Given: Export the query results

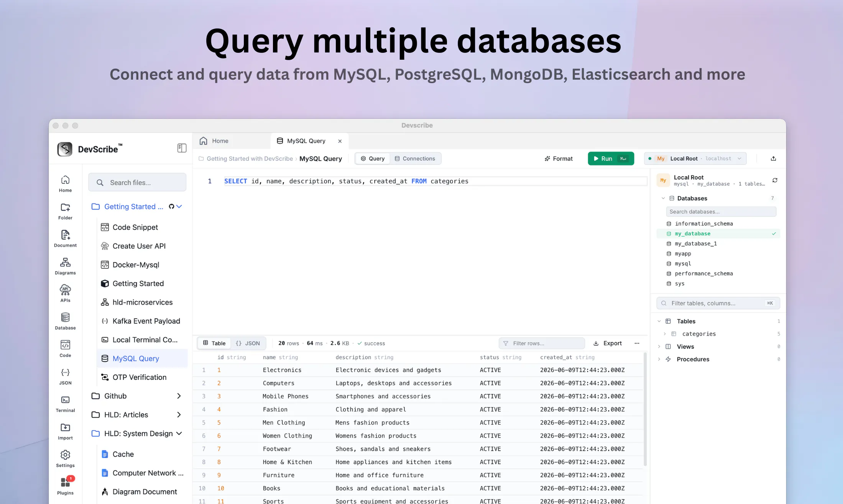Looking at the screenshot, I should [608, 343].
